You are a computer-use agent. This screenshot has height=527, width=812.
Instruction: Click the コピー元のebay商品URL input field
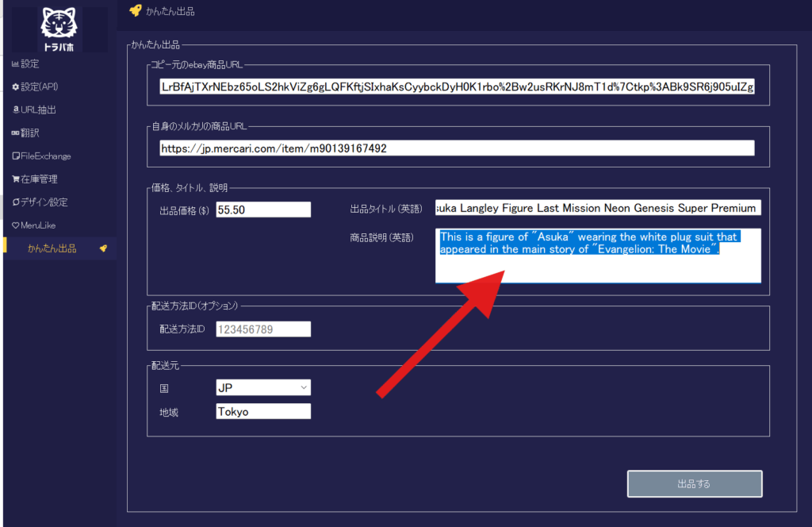point(456,87)
